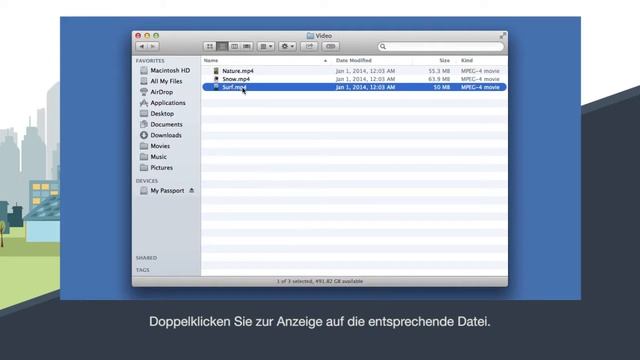
Task: Click the Video folder title icon
Action: [310, 36]
